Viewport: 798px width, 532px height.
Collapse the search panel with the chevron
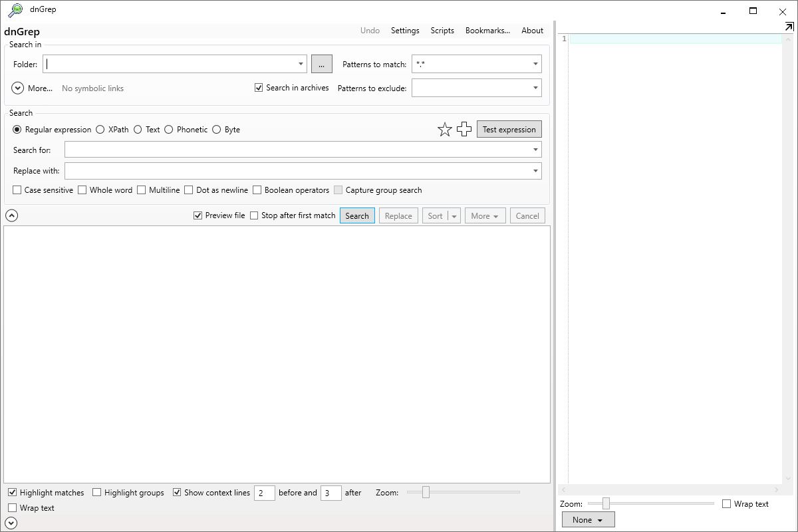click(x=11, y=215)
